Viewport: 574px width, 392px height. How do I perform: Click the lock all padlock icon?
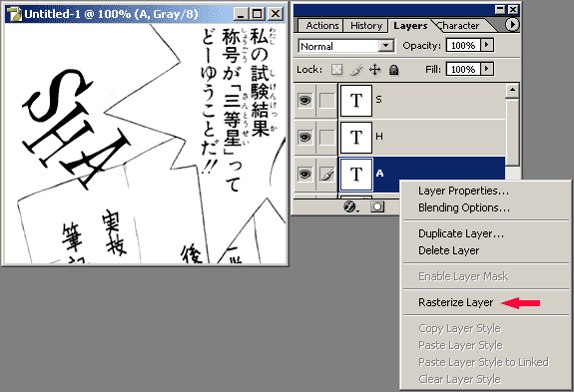(394, 70)
